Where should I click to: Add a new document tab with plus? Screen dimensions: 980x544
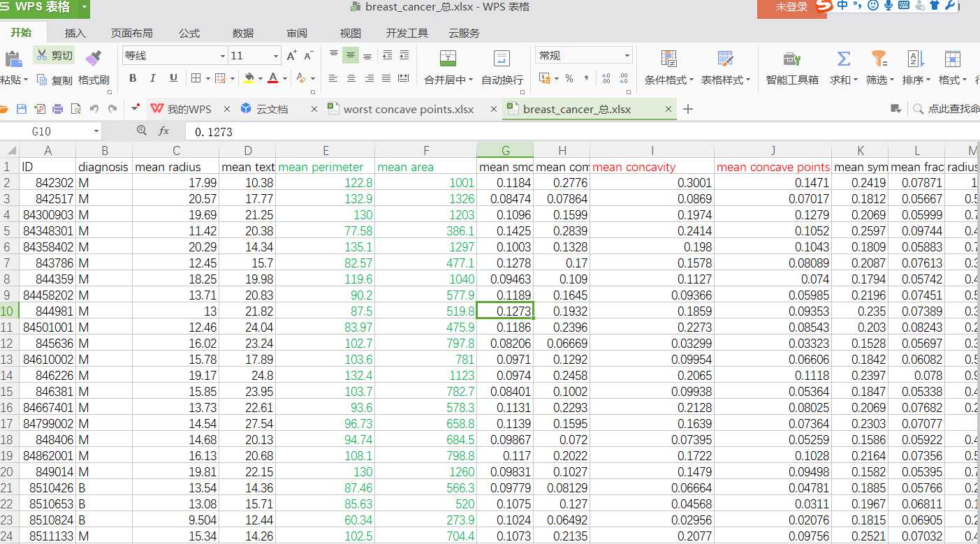pyautogui.click(x=688, y=109)
